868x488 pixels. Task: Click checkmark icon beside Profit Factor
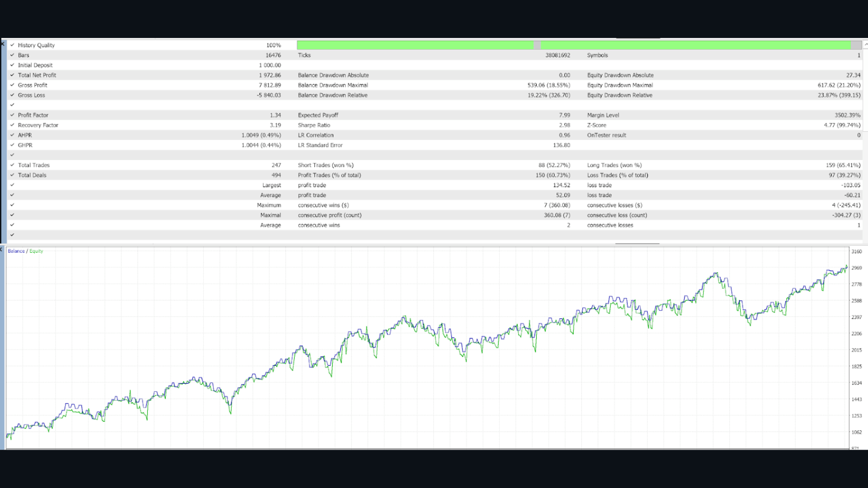coord(12,115)
